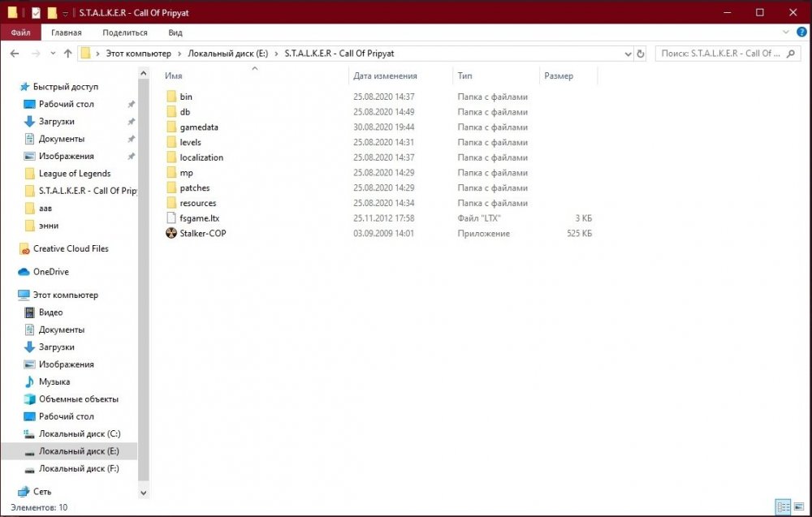Sort by Имя column header
This screenshot has width=812, height=517.
click(174, 75)
